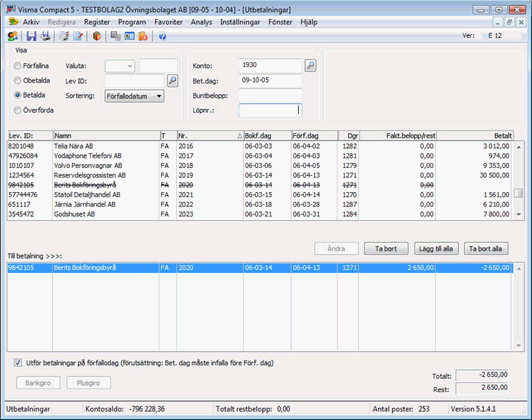Click the Rest field showing 2 650,00
Image resolution: width=532 pixels, height=420 pixels.
coord(482,388)
